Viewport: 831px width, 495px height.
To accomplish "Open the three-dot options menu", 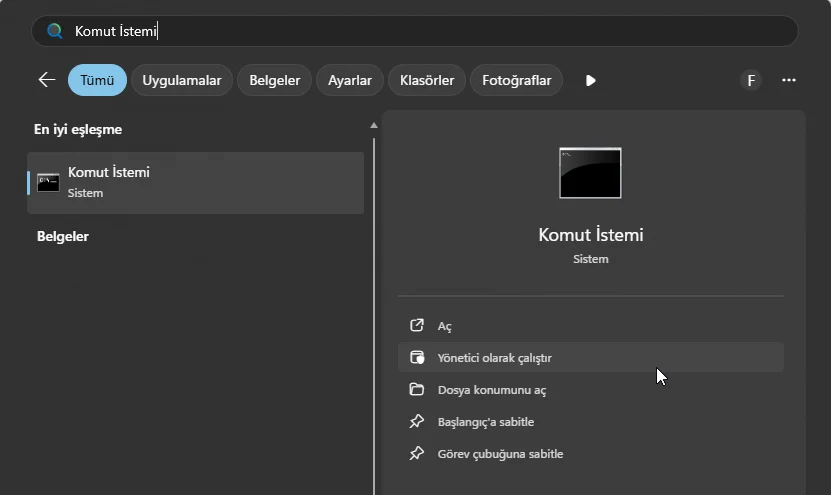I will click(789, 80).
